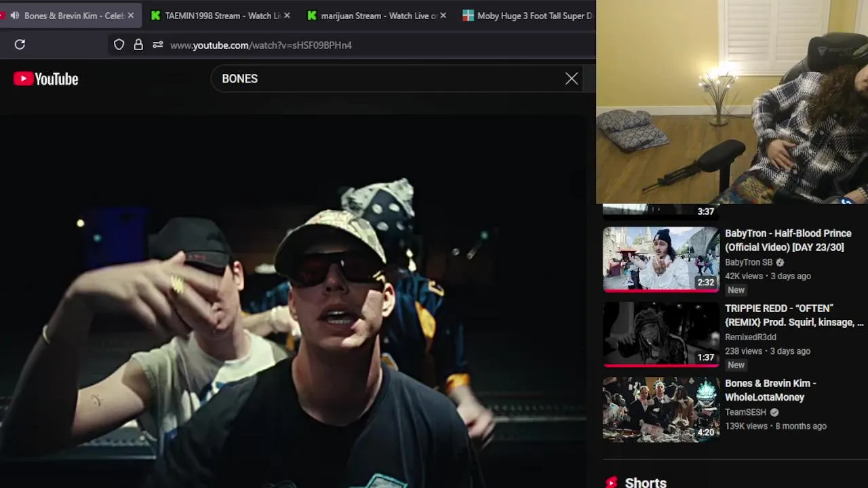Switch to the marijuan Stream tab
868x488 pixels.
click(x=378, y=16)
